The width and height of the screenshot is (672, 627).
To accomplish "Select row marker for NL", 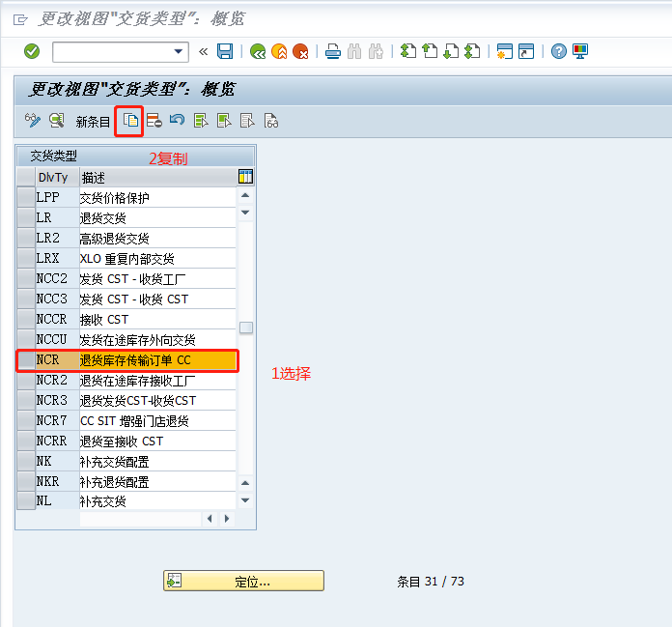I will (27, 500).
